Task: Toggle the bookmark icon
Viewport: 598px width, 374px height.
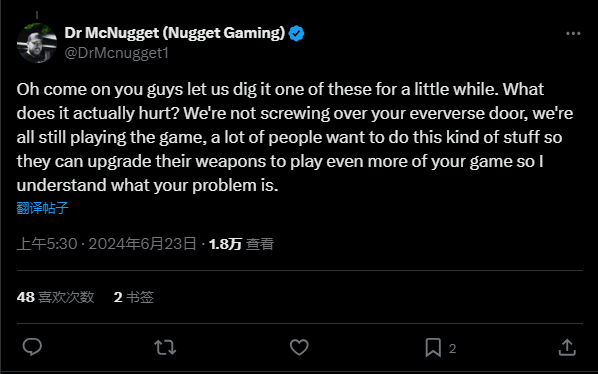Action: (433, 347)
